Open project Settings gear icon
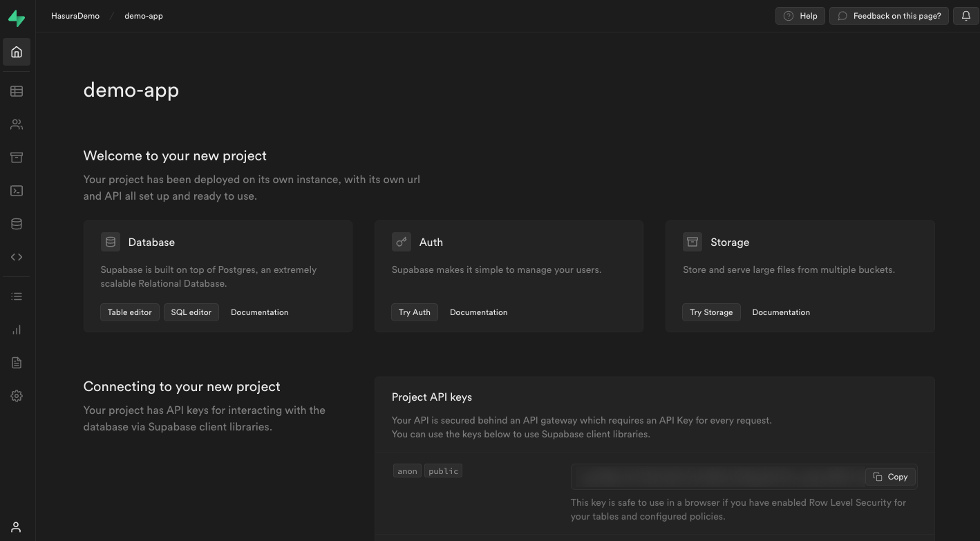 (x=16, y=396)
